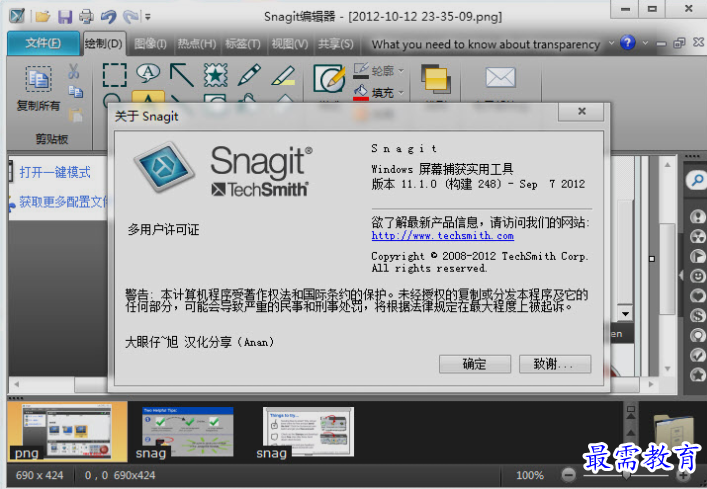707x489 pixels.
Task: Print using the printer icon
Action: 86,17
